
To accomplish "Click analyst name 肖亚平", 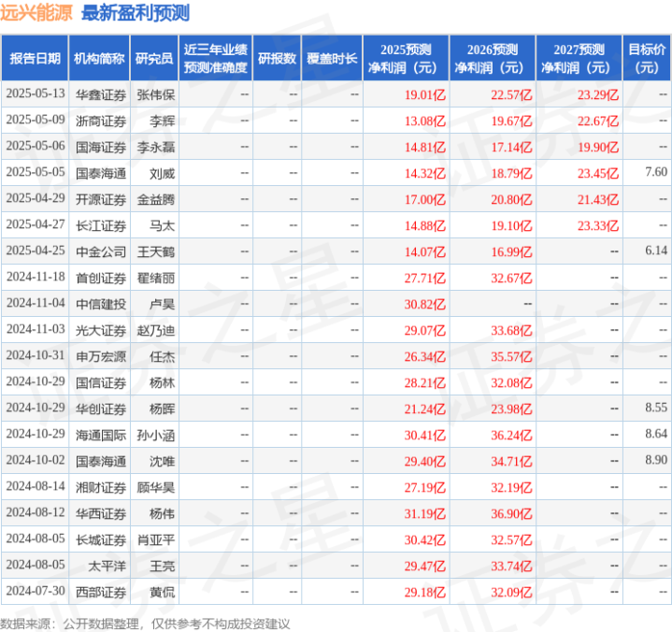I will click(156, 539).
